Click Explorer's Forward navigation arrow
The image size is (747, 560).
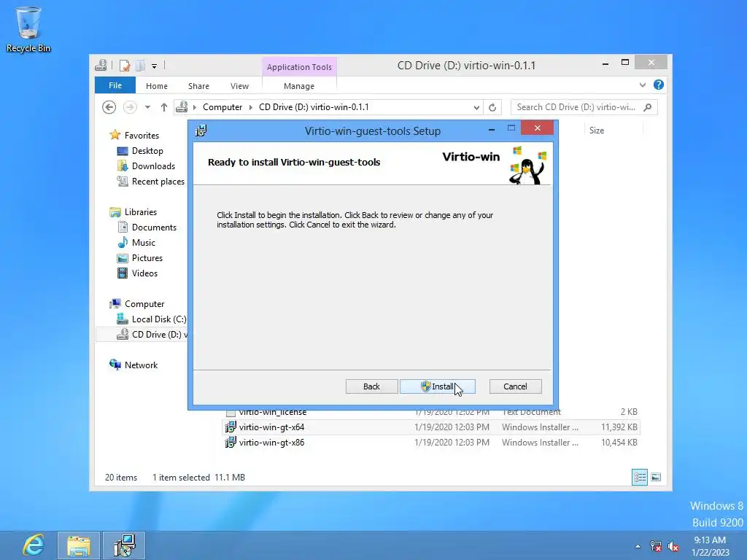130,107
